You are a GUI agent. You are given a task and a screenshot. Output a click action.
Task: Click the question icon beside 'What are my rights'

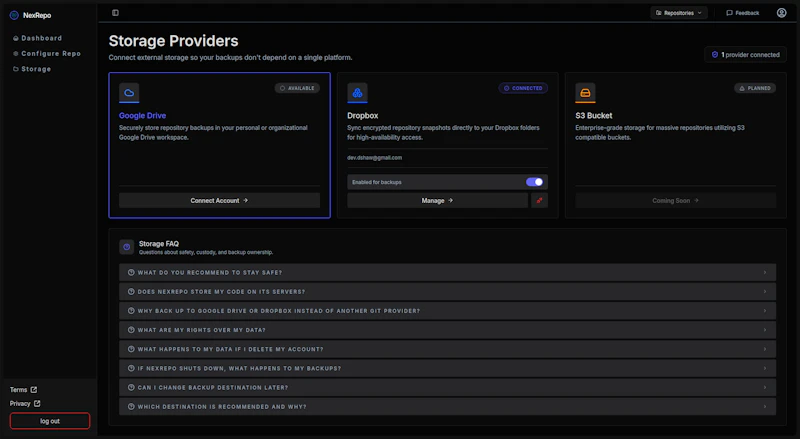[131, 330]
